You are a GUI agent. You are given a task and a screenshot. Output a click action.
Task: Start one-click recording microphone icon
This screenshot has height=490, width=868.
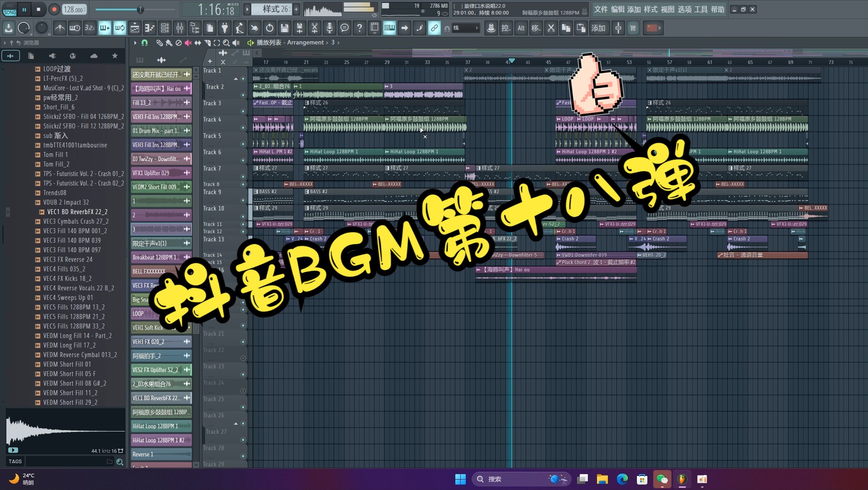click(x=330, y=28)
